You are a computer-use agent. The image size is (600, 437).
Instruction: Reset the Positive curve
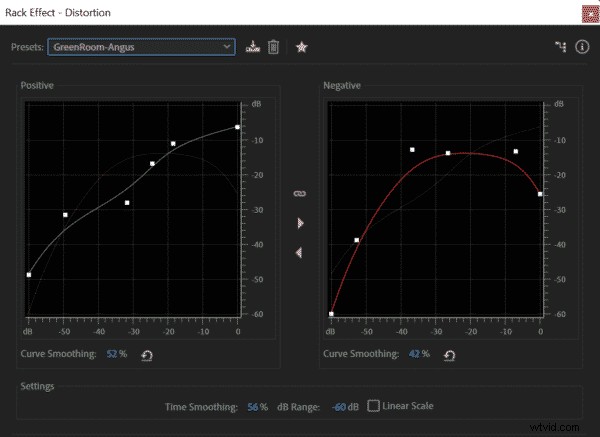point(147,355)
